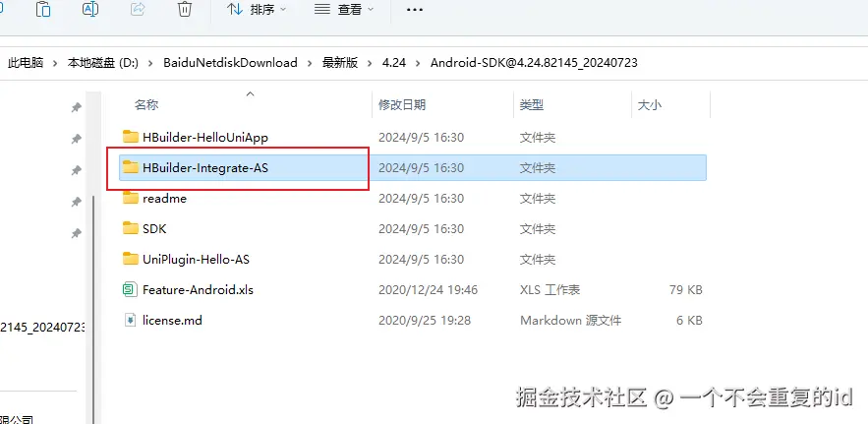Go to 本地磁盘 (D:) breadcrumb
This screenshot has width=868, height=424.
[103, 63]
